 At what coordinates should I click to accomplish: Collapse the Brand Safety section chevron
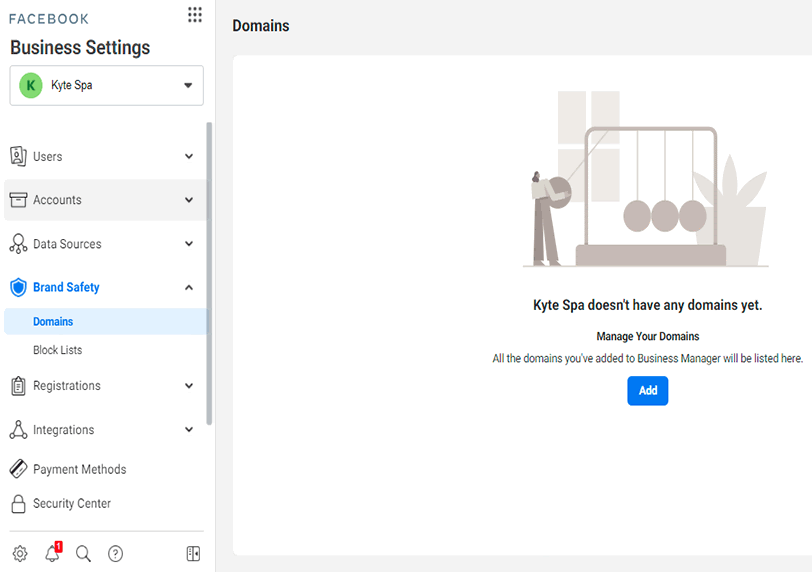[189, 287]
